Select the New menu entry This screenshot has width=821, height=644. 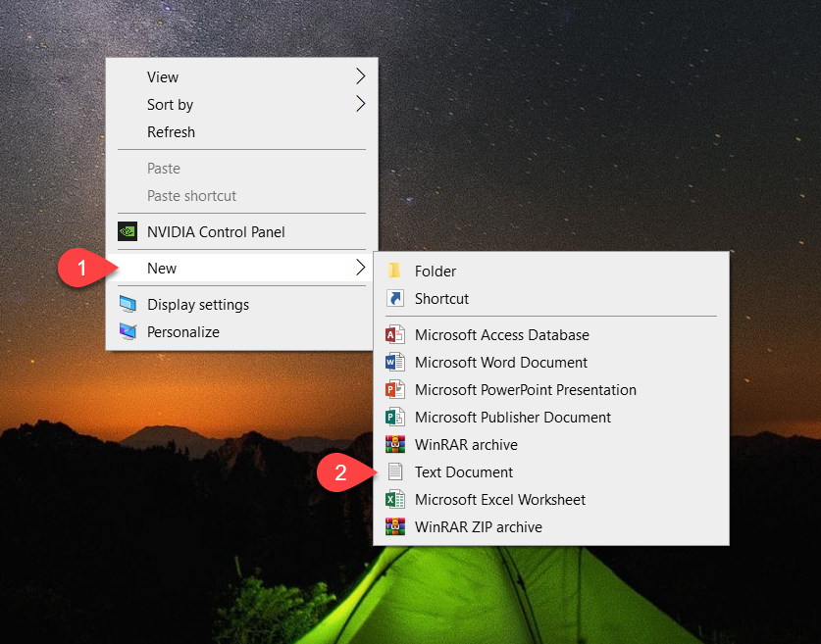[x=162, y=269]
